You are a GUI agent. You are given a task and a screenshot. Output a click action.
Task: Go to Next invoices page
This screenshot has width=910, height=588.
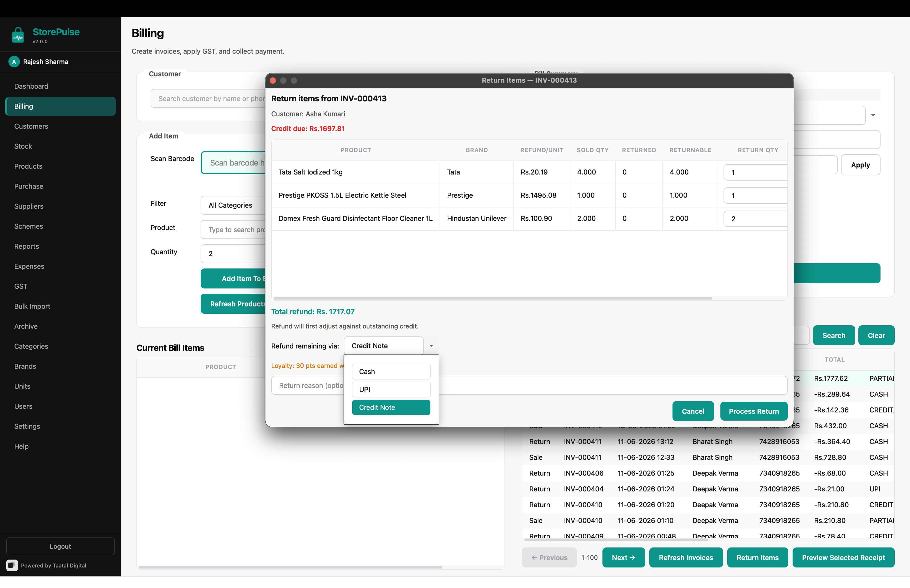[x=623, y=557]
